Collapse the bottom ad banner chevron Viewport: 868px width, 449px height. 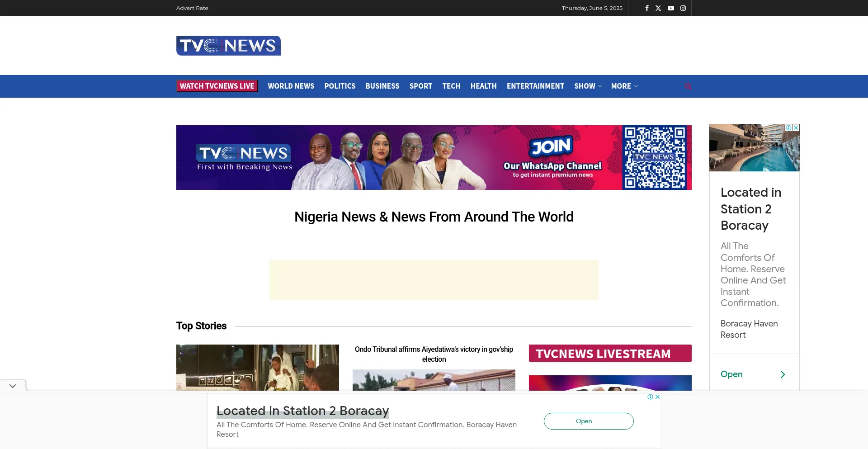(x=12, y=385)
